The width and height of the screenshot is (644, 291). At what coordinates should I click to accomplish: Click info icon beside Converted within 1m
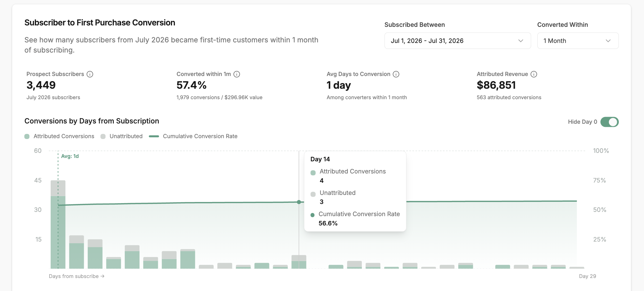coord(237,74)
